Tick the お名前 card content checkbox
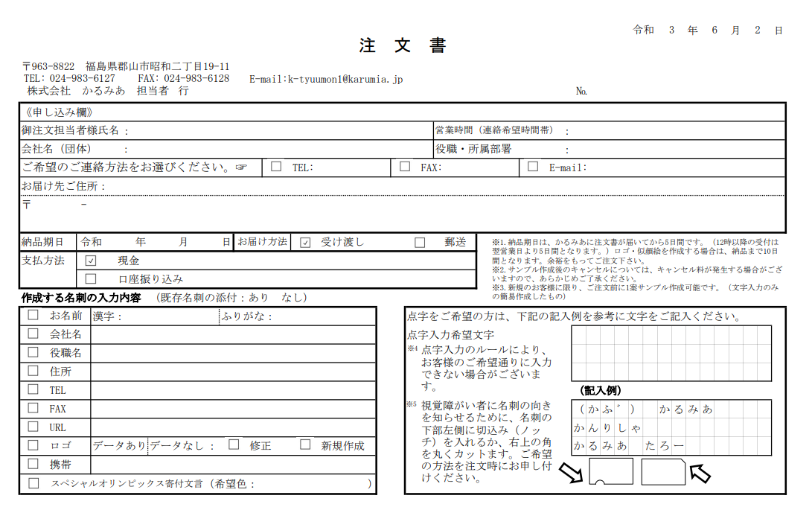 tap(33, 315)
